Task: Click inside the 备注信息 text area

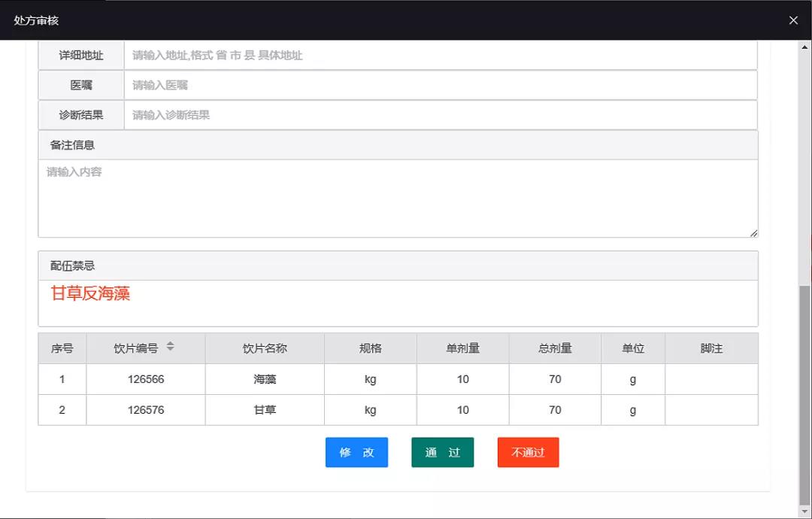Action: coord(398,198)
